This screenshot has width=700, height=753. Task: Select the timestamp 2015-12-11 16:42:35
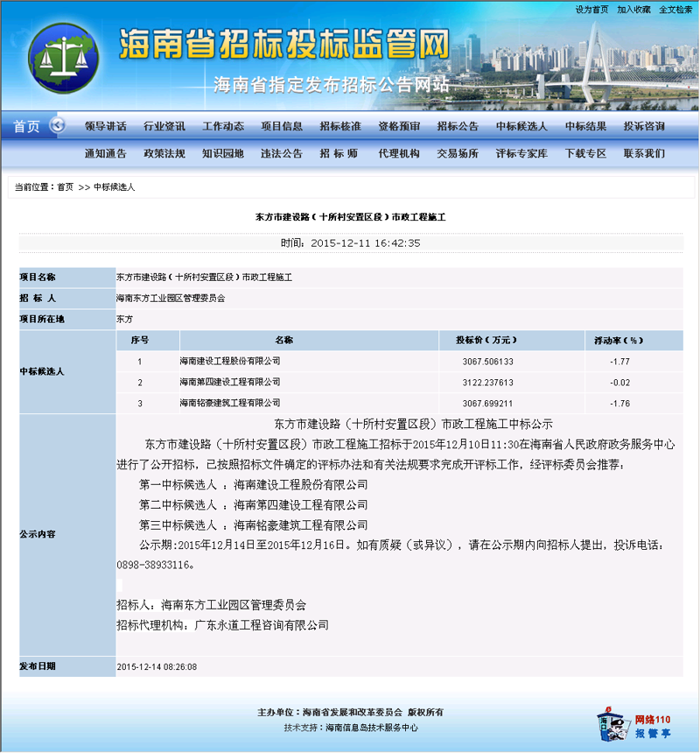[365, 243]
